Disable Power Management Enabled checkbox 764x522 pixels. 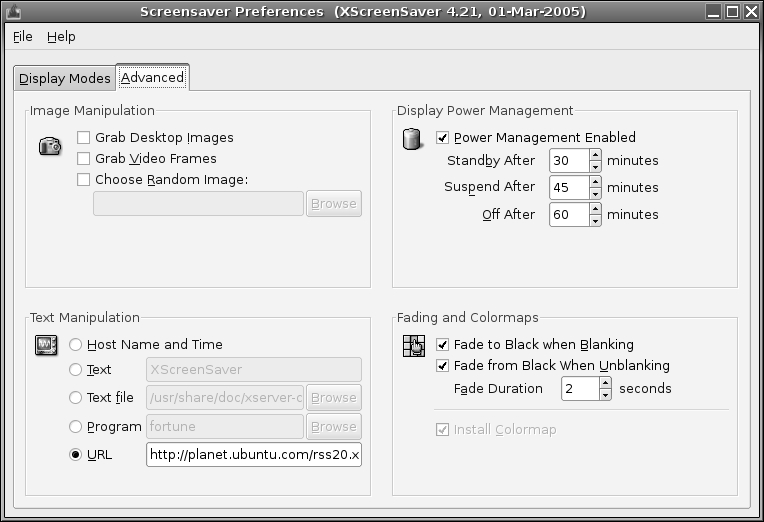[x=443, y=138]
